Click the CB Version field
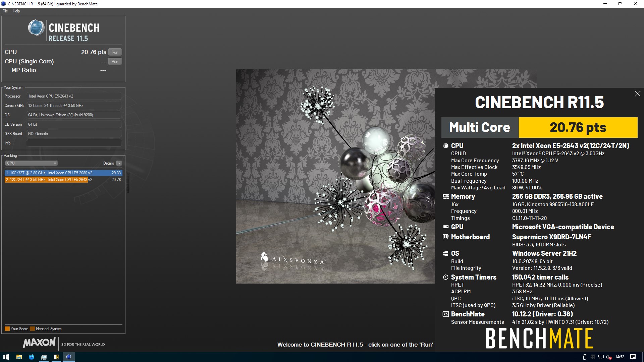Image resolution: width=644 pixels, height=362 pixels. [x=74, y=124]
